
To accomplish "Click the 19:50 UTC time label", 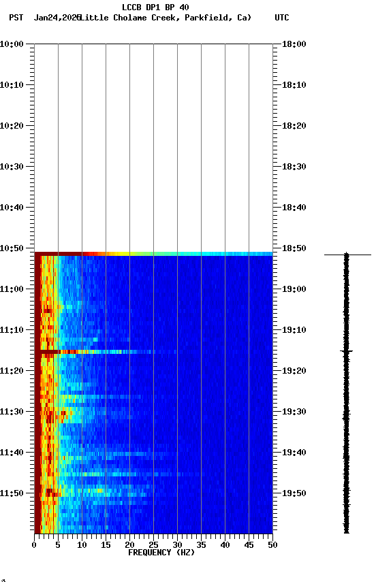I will 294,493.
